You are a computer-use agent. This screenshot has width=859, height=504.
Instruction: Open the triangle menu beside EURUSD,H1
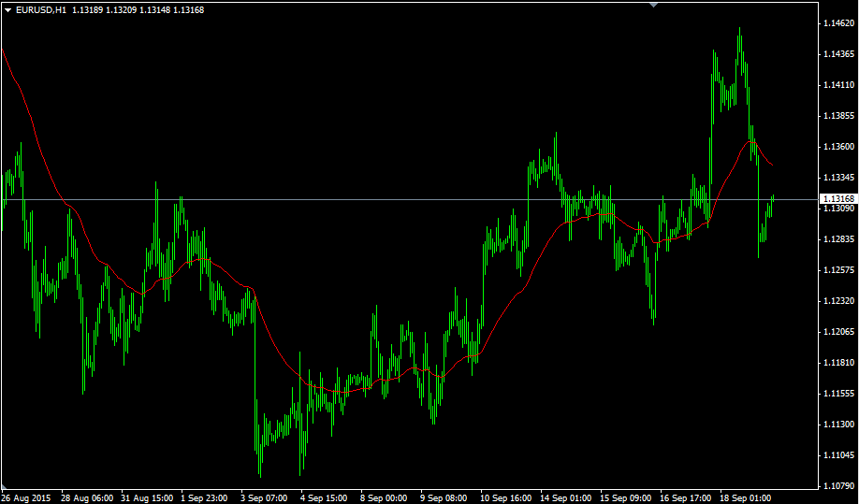point(8,10)
